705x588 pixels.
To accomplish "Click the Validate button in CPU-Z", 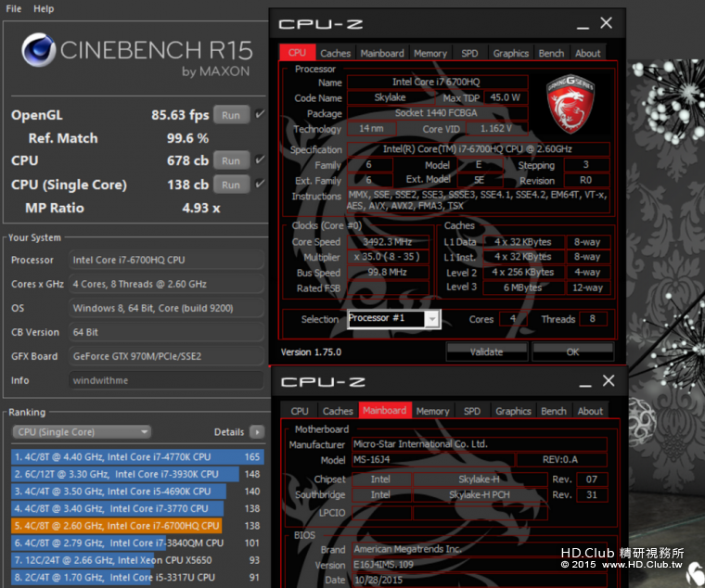I will click(x=486, y=352).
